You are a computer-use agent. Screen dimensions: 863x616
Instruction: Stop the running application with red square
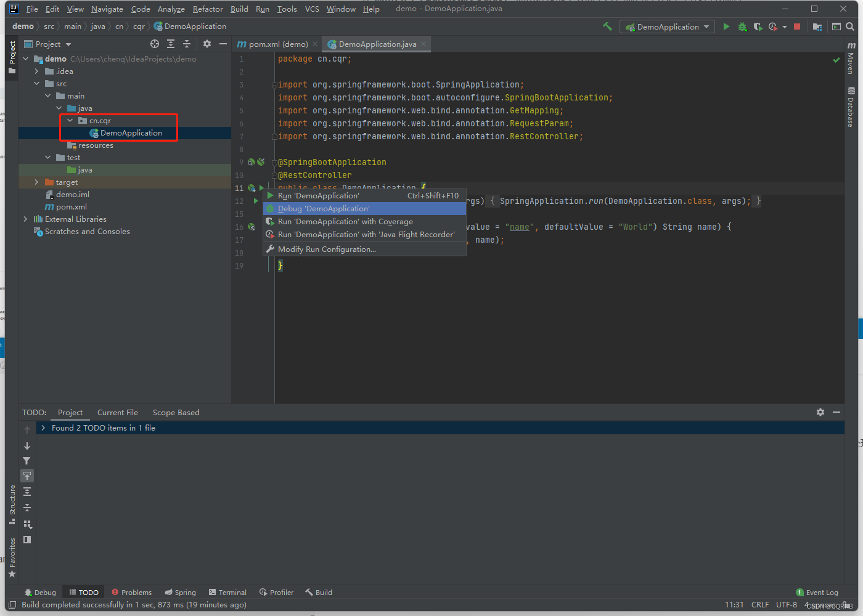(797, 26)
